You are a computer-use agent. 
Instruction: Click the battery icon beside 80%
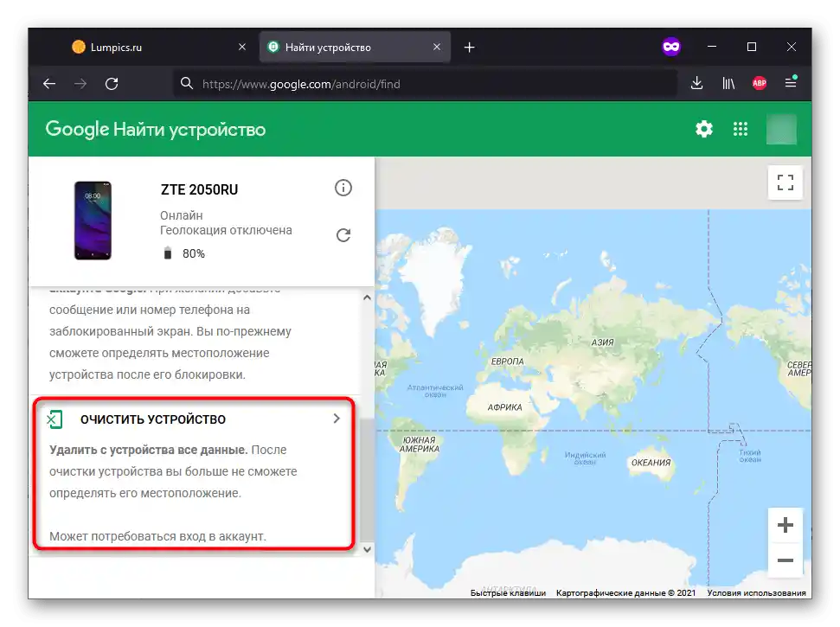(x=168, y=253)
